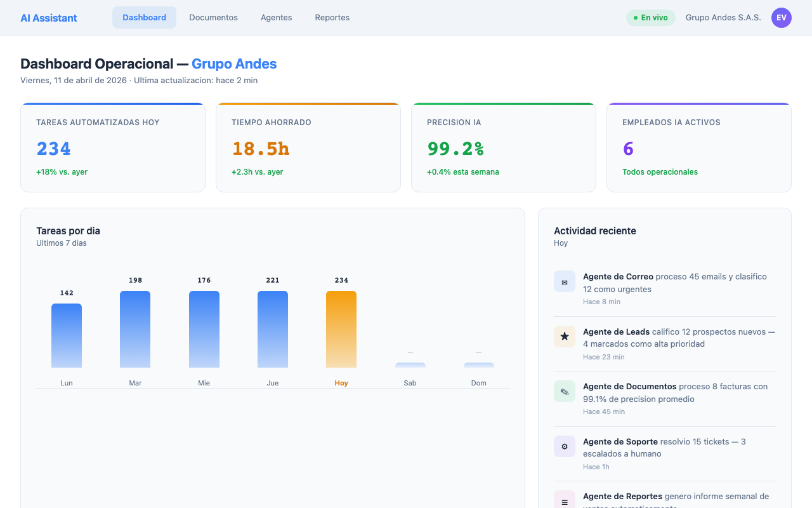Click the Agente de Documentos paperclip icon
Image resolution: width=812 pixels, height=508 pixels.
(564, 391)
